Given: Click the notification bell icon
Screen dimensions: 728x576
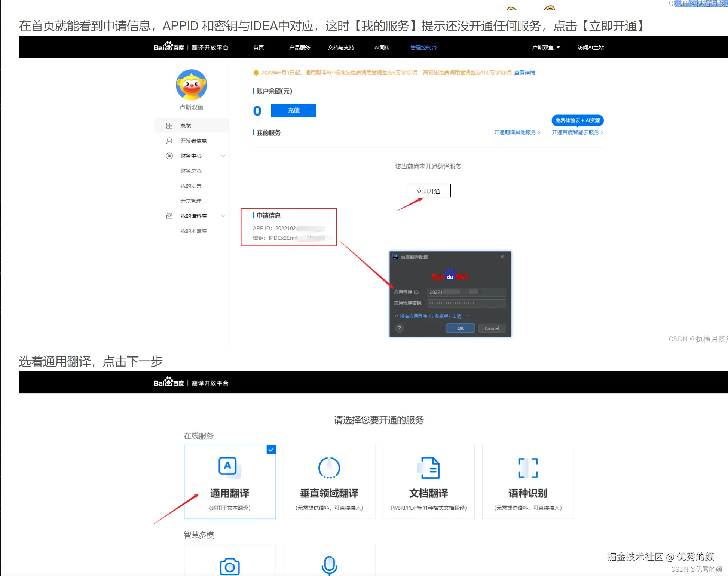Looking at the screenshot, I should click(x=256, y=73).
